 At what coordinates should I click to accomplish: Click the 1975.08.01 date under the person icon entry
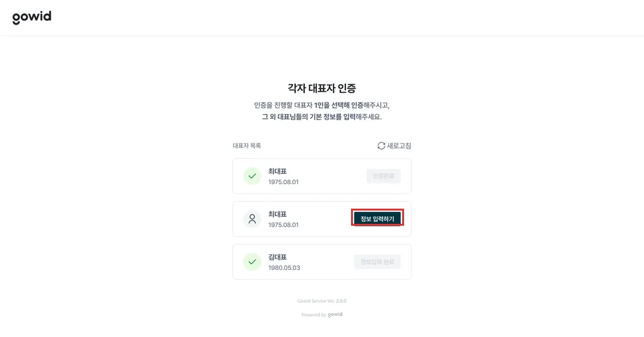[x=283, y=225]
